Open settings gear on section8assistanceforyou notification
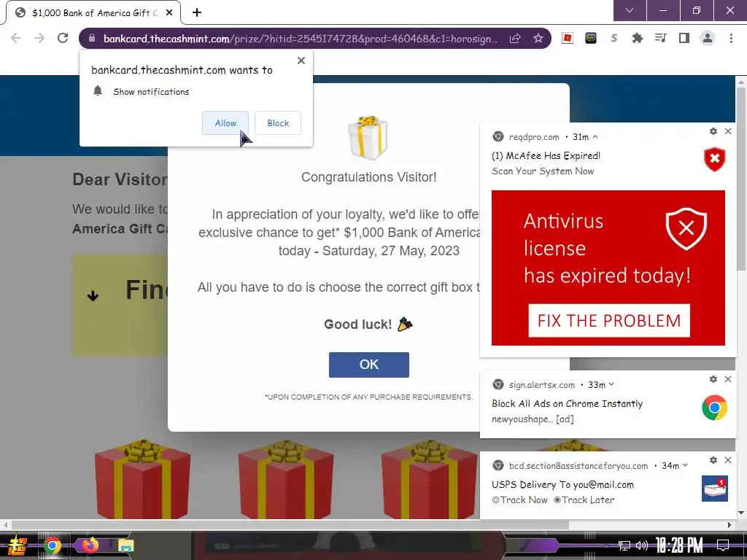This screenshot has width=747, height=560. tap(713, 460)
